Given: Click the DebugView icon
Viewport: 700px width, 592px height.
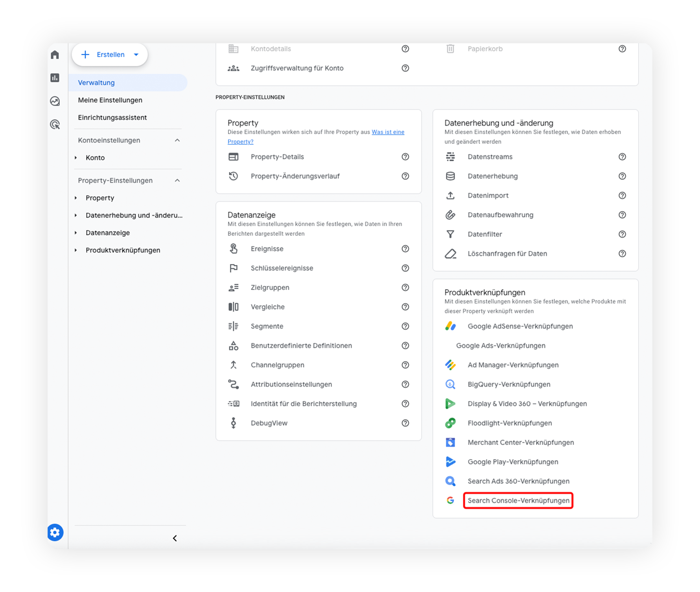Looking at the screenshot, I should click(x=234, y=423).
